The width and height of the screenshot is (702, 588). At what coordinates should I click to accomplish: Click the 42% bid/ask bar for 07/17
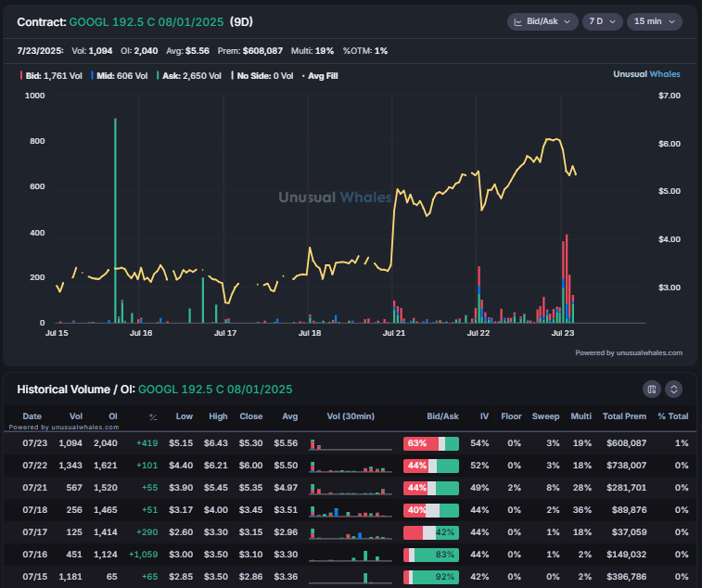pyautogui.click(x=431, y=532)
